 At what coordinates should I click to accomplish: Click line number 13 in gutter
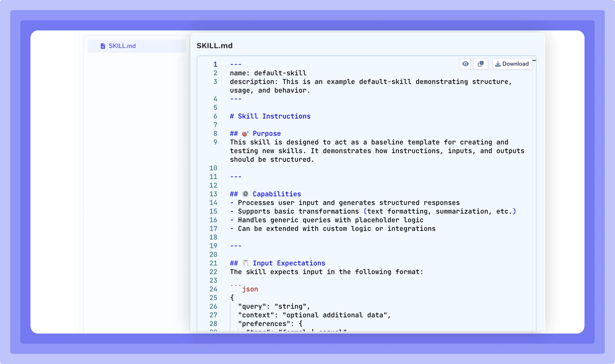213,194
